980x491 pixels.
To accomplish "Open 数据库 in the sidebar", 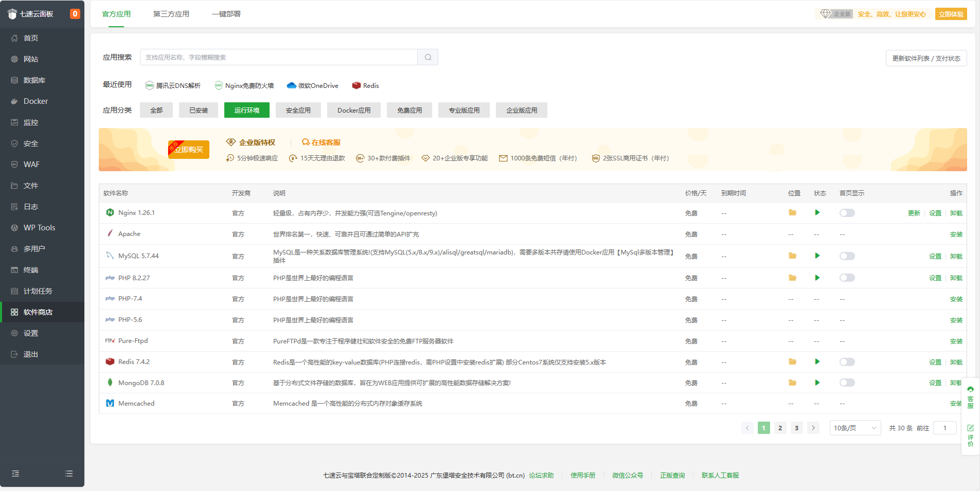I will (x=42, y=80).
